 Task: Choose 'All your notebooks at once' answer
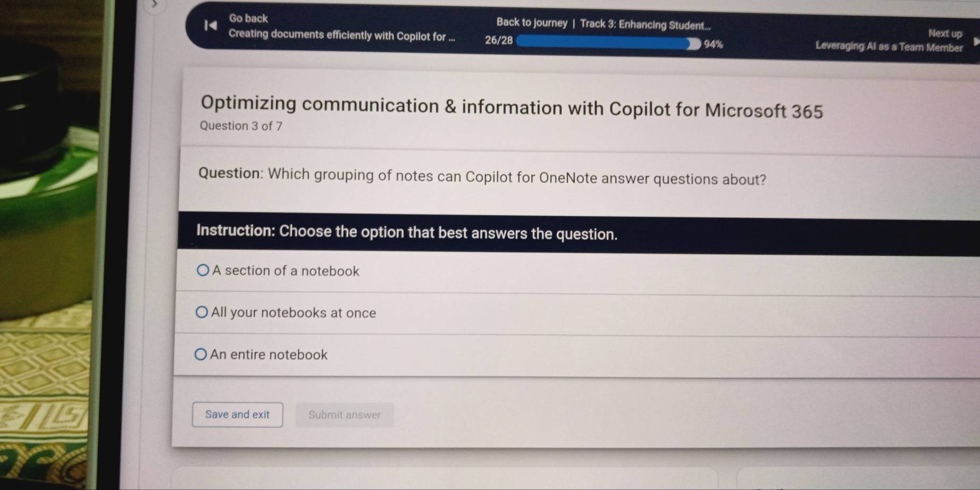[x=202, y=311]
